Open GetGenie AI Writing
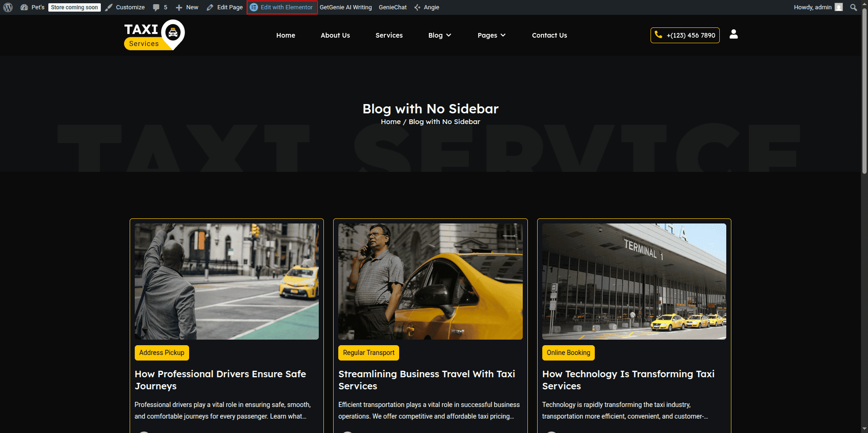Screen dimensions: 868x433 coord(346,7)
